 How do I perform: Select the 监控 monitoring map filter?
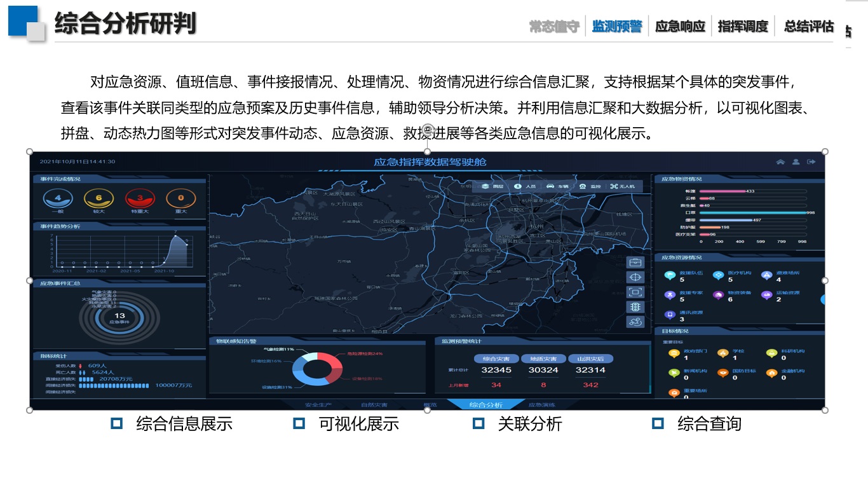pyautogui.click(x=590, y=187)
